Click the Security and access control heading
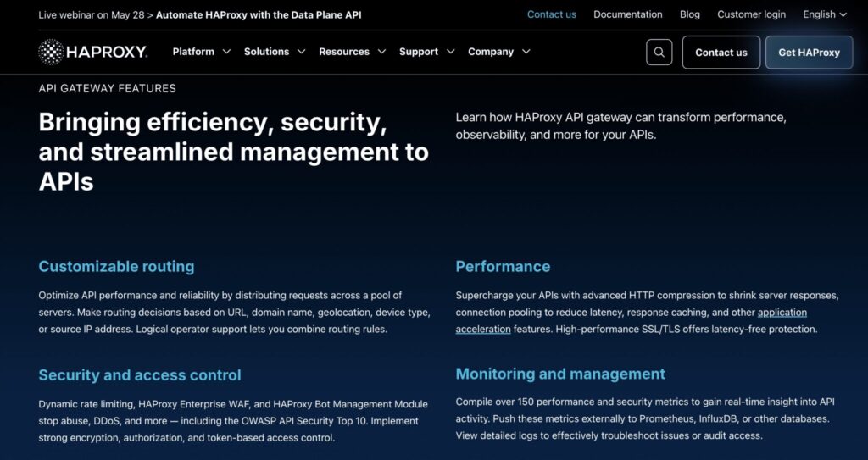This screenshot has height=460, width=868. coord(140,374)
